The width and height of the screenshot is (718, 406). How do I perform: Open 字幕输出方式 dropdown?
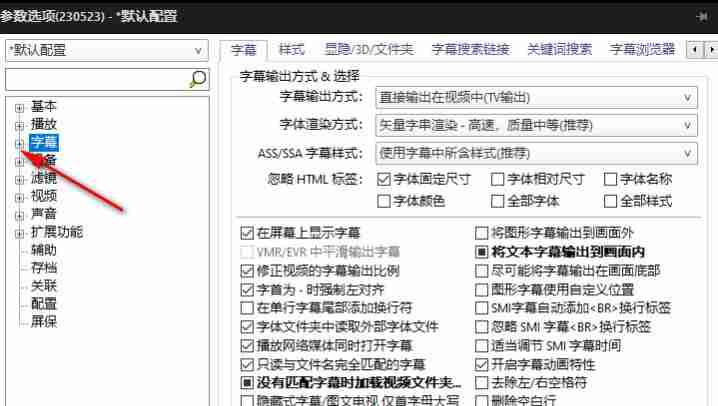[536, 97]
